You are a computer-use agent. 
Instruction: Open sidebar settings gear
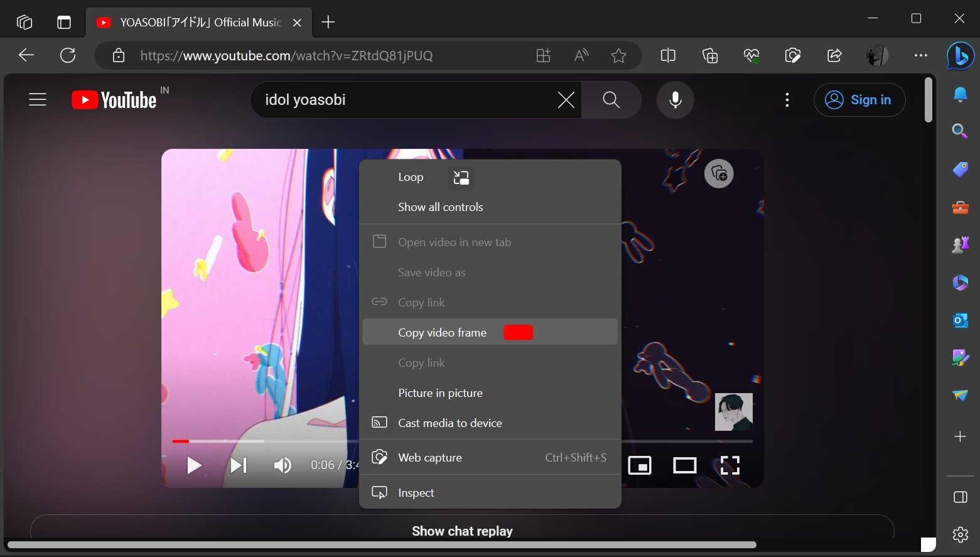click(x=960, y=534)
